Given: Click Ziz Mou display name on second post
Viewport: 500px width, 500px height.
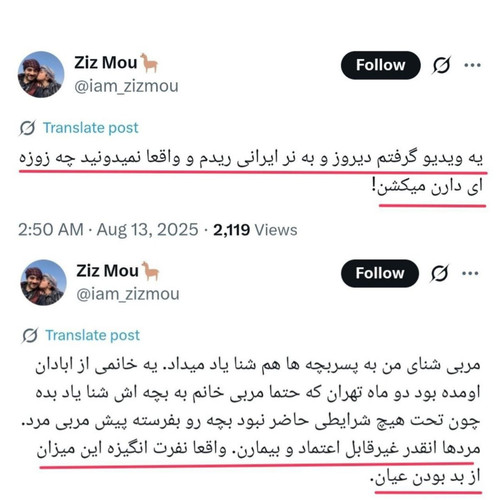Looking at the screenshot, I should pyautogui.click(x=107, y=271).
